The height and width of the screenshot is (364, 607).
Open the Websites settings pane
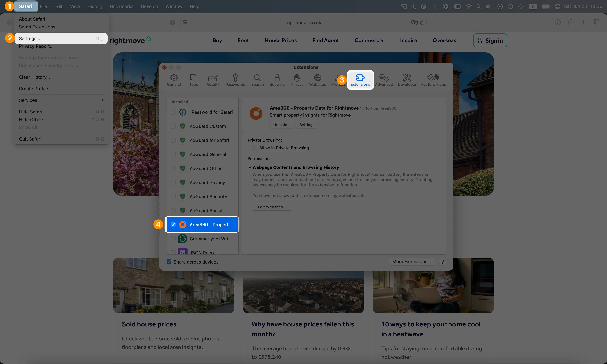(318, 80)
